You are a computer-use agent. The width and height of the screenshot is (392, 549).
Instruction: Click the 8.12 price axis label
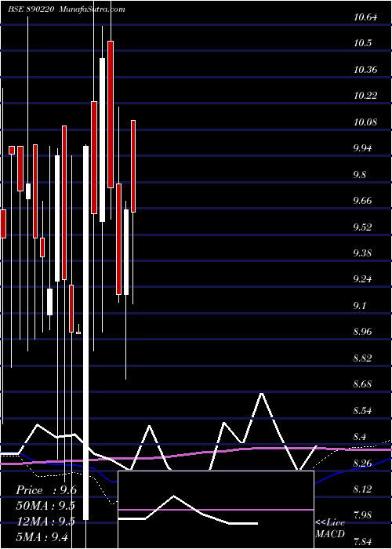coord(362,489)
